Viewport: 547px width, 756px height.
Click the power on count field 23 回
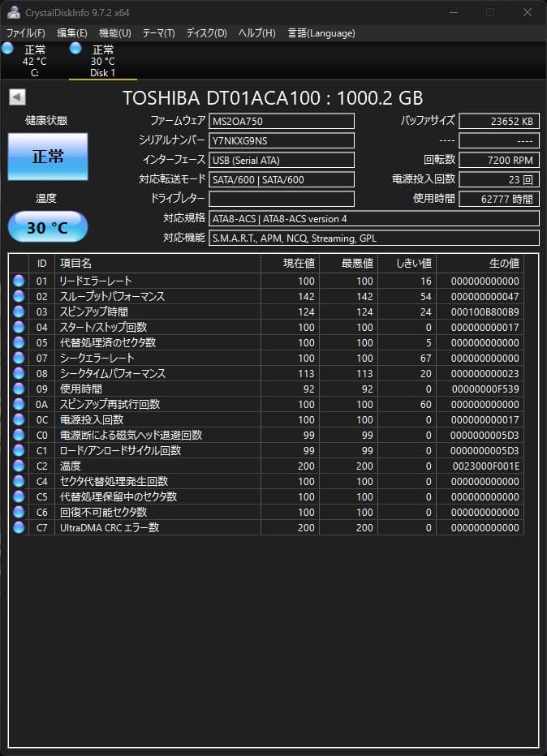[499, 179]
